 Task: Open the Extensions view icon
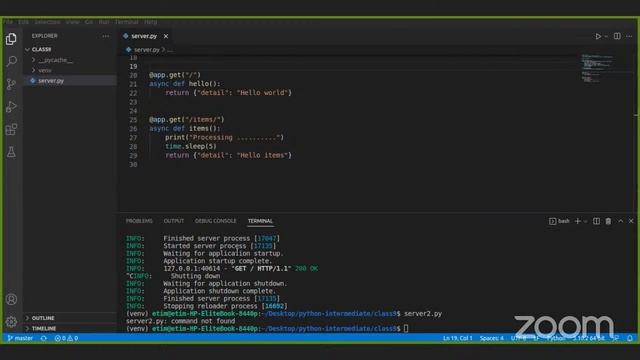(11, 130)
